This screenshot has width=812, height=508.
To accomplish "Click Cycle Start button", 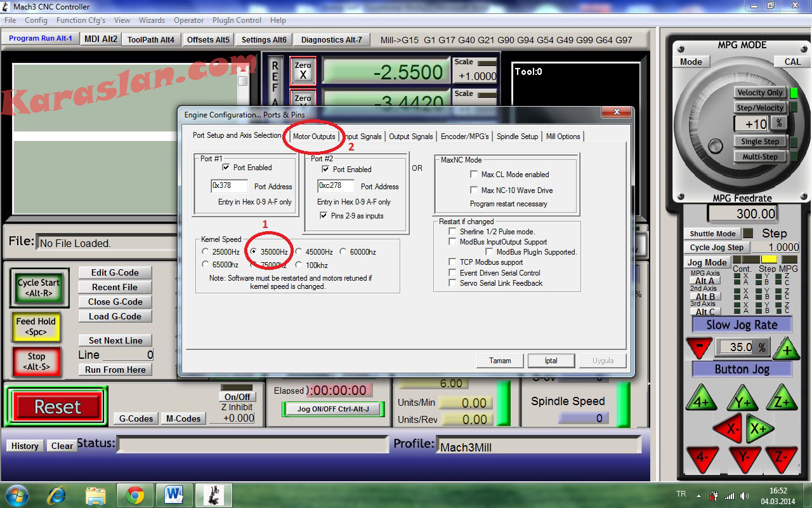I will tap(39, 288).
